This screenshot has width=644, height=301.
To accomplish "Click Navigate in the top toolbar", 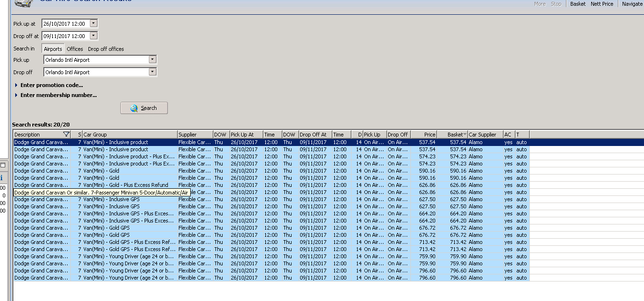I will 632,4.
